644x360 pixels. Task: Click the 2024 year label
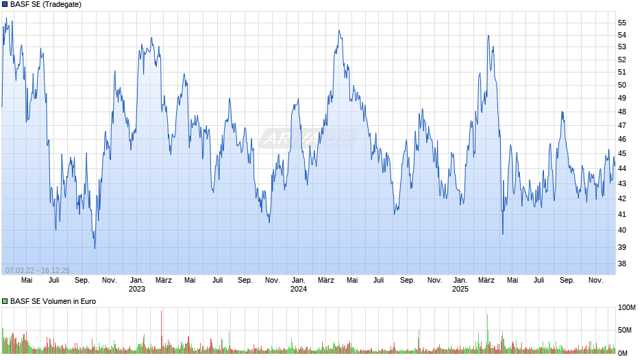coord(299,289)
